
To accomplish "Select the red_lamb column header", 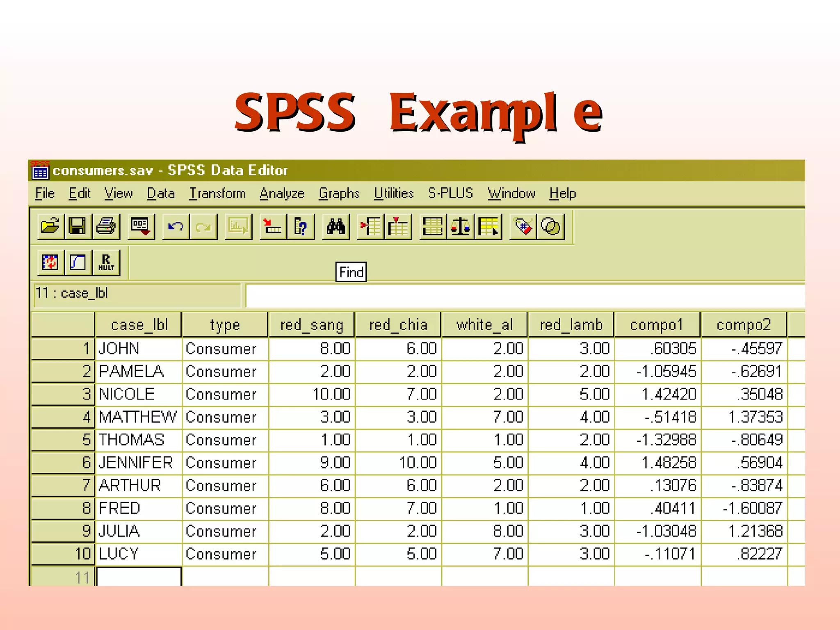I will pyautogui.click(x=571, y=325).
